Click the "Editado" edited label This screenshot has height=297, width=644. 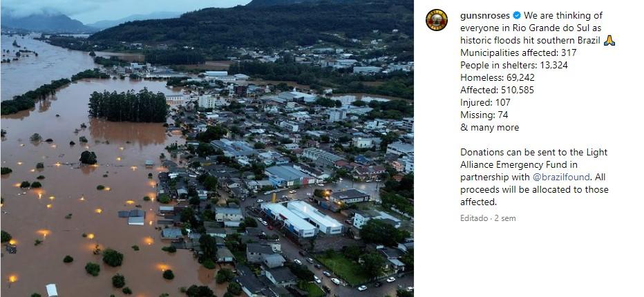[x=474, y=218]
